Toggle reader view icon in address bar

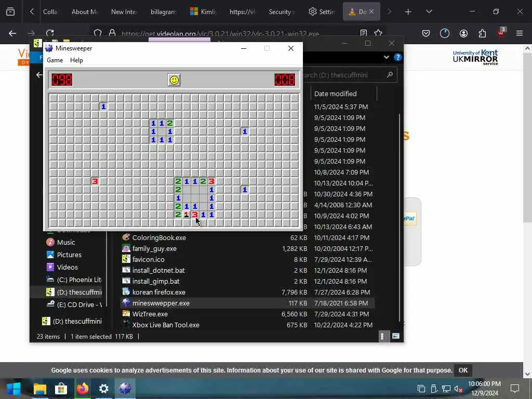pos(364,33)
